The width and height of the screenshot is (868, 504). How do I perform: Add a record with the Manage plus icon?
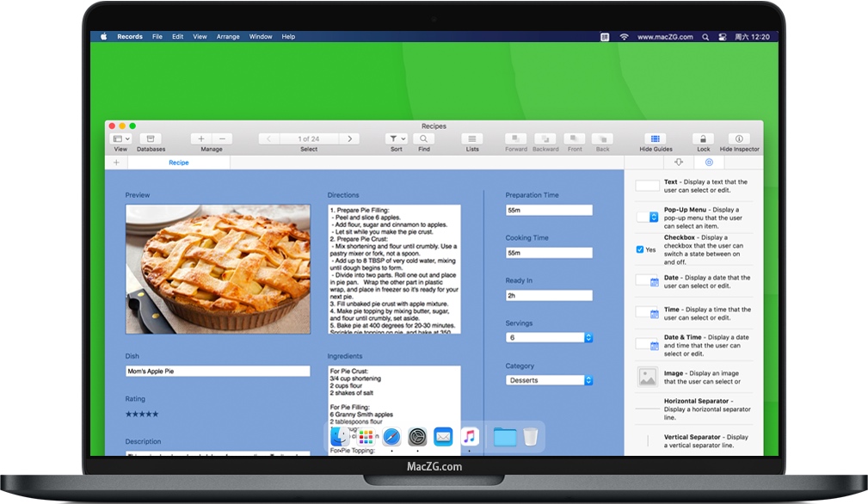200,138
